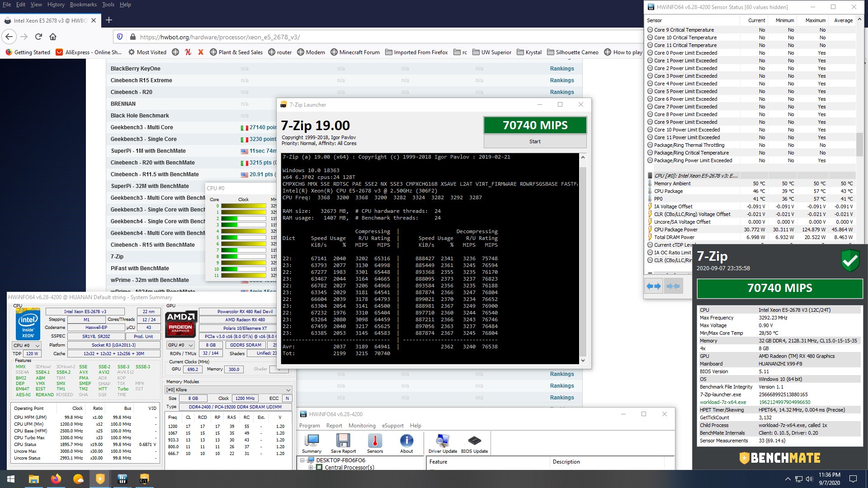This screenshot has height=488, width=868.
Task: Open the 7-Zip launcher taskbar icon
Action: (x=144, y=479)
